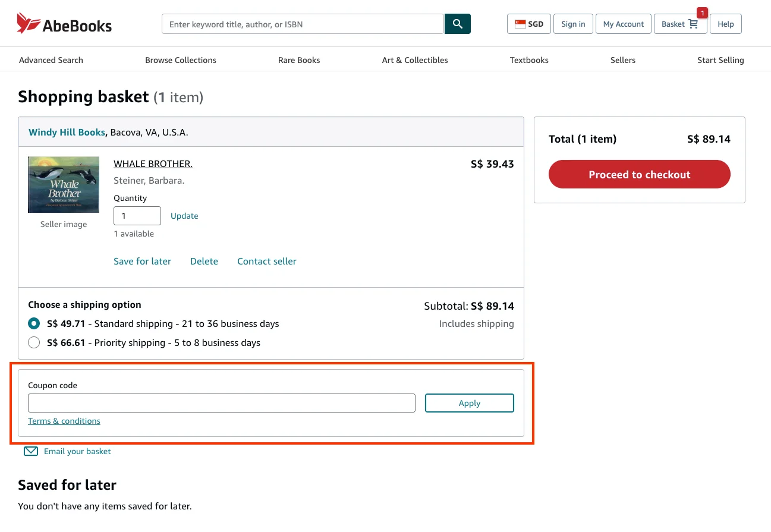Click the Sign in button

573,24
